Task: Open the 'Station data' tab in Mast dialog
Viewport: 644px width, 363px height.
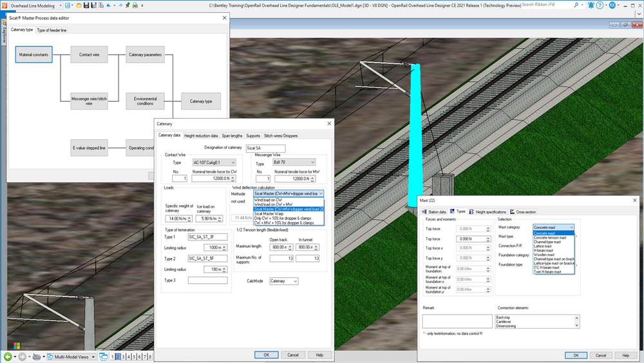Action: pos(433,211)
